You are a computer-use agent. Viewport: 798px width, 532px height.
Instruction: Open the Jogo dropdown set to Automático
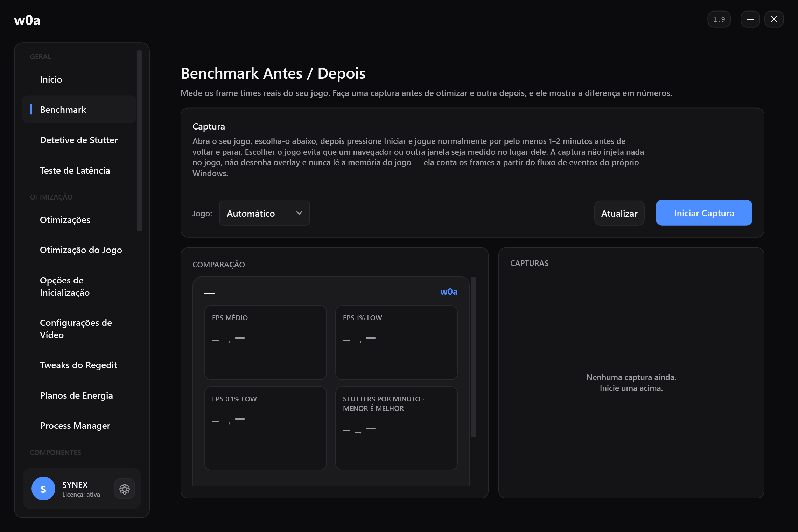264,213
